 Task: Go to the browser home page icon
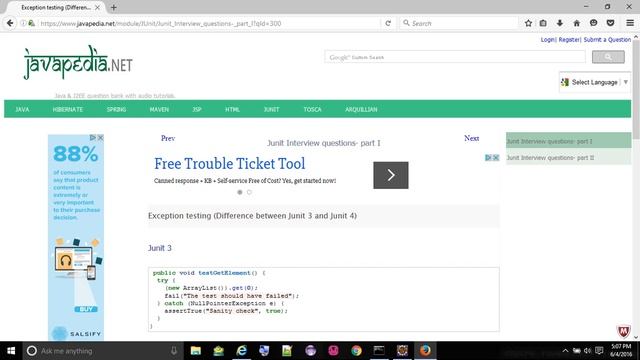pyautogui.click(x=576, y=23)
